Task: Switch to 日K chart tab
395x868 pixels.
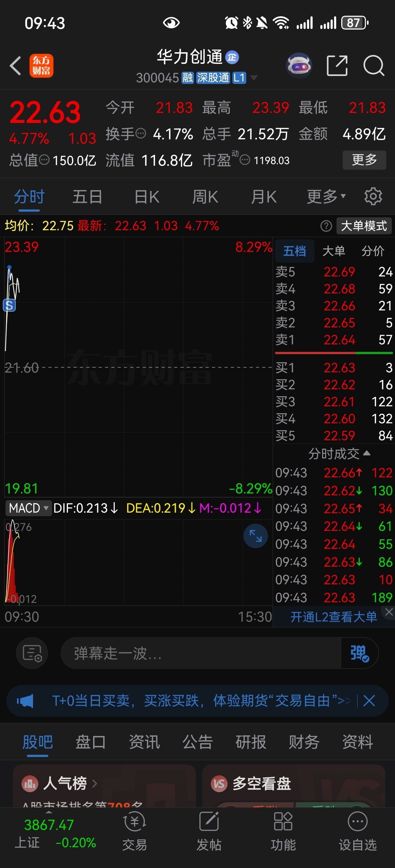Action: (147, 197)
